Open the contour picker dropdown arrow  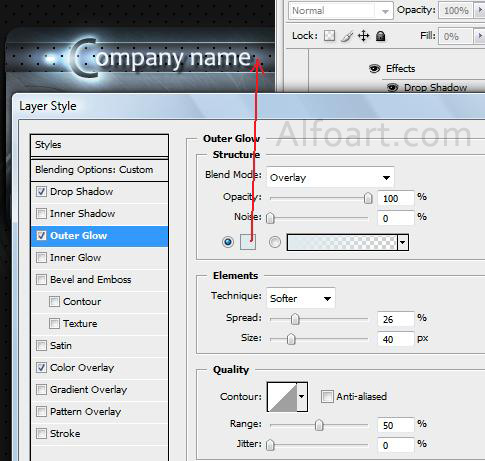[x=302, y=397]
